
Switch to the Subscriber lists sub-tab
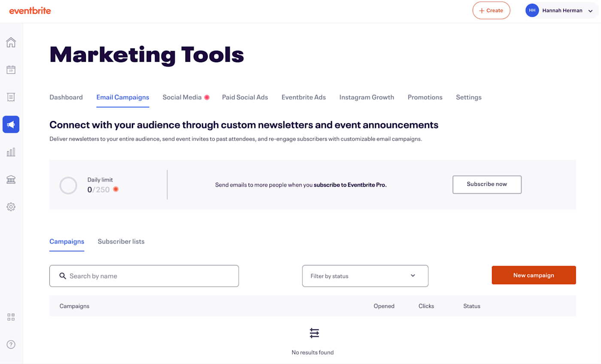(121, 242)
